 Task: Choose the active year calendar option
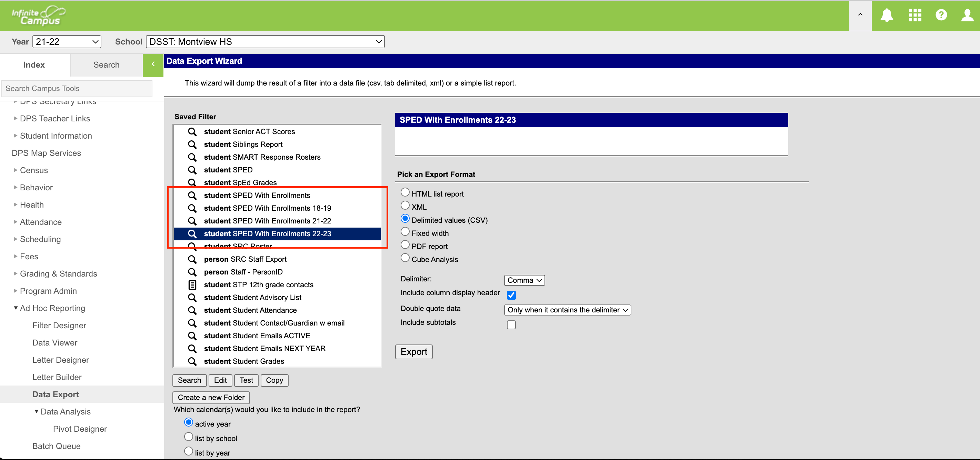tap(188, 422)
